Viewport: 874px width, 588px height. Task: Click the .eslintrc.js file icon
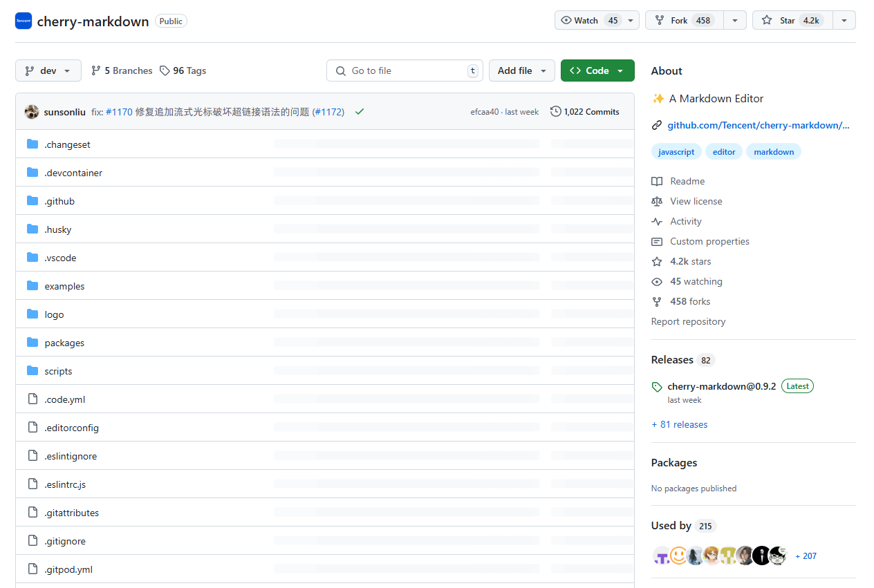click(32, 484)
